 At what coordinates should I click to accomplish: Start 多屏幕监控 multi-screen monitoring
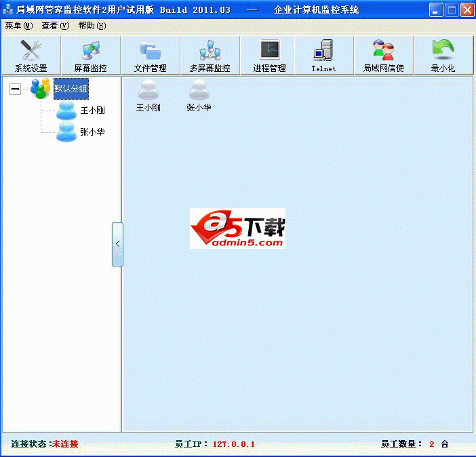point(210,56)
